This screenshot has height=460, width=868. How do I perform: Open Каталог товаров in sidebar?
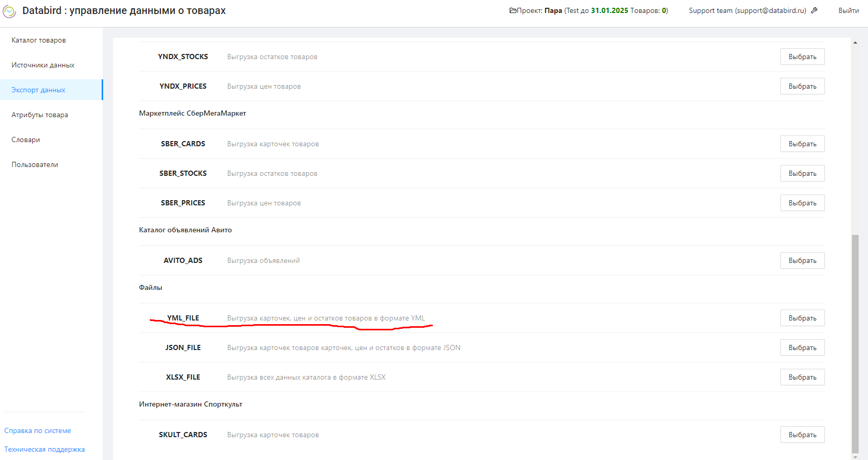(39, 40)
